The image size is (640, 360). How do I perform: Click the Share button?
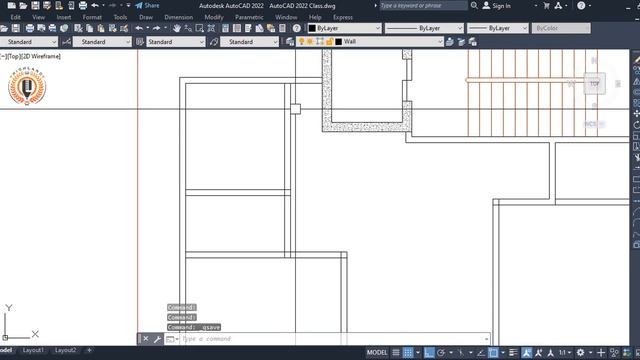[x=147, y=6]
